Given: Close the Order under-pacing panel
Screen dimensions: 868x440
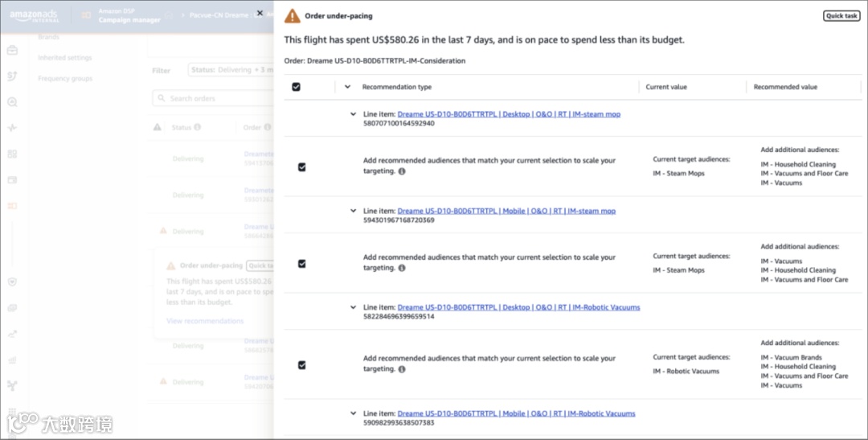Looking at the screenshot, I should 260,13.
